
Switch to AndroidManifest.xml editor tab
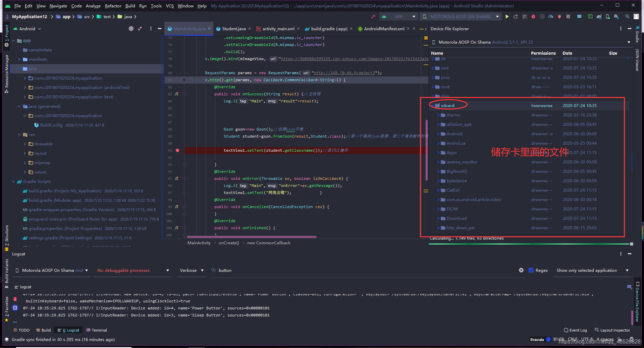tap(384, 29)
